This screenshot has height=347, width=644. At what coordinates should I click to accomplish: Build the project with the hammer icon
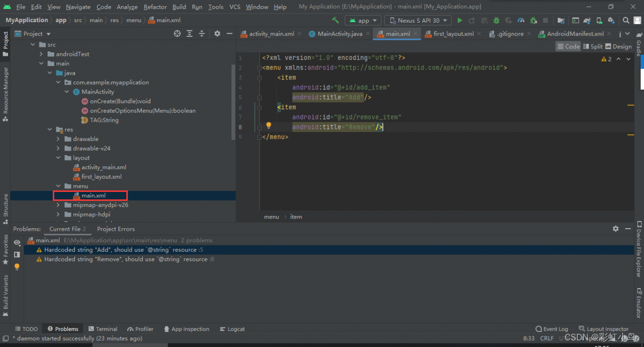(335, 21)
